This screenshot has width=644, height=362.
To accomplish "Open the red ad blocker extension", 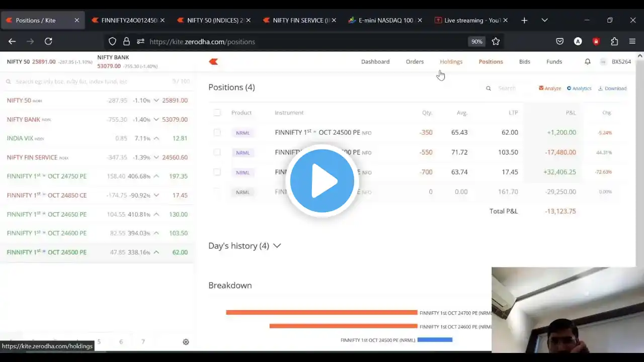I will pyautogui.click(x=596, y=42).
